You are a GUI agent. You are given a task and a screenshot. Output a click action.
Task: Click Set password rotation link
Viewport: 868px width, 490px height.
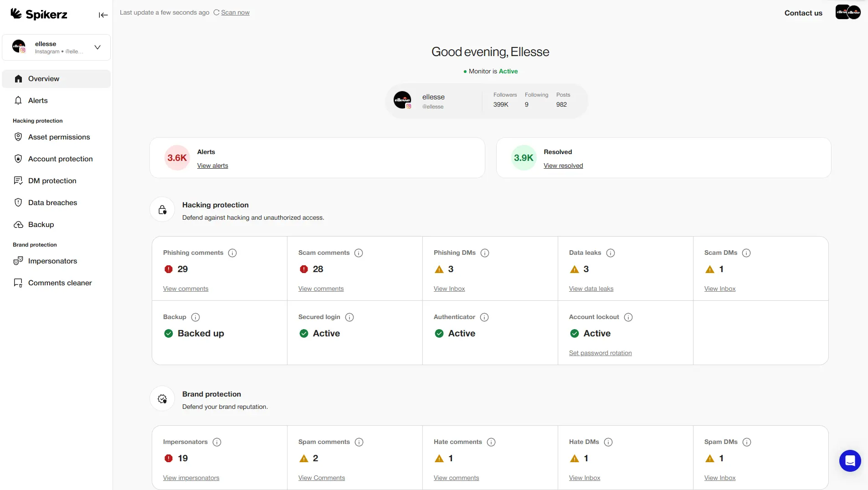pyautogui.click(x=600, y=353)
